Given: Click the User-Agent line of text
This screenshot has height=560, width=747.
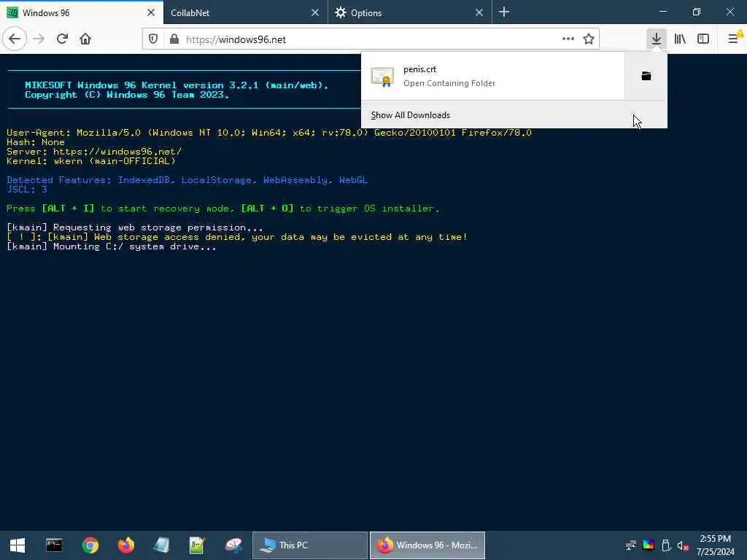Looking at the screenshot, I should coord(269,133).
